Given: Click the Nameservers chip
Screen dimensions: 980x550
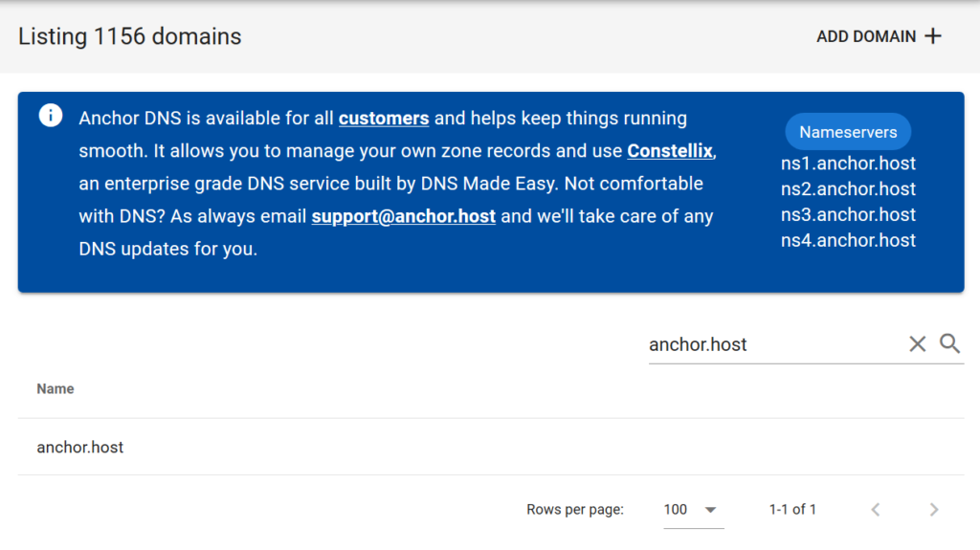Looking at the screenshot, I should [848, 132].
